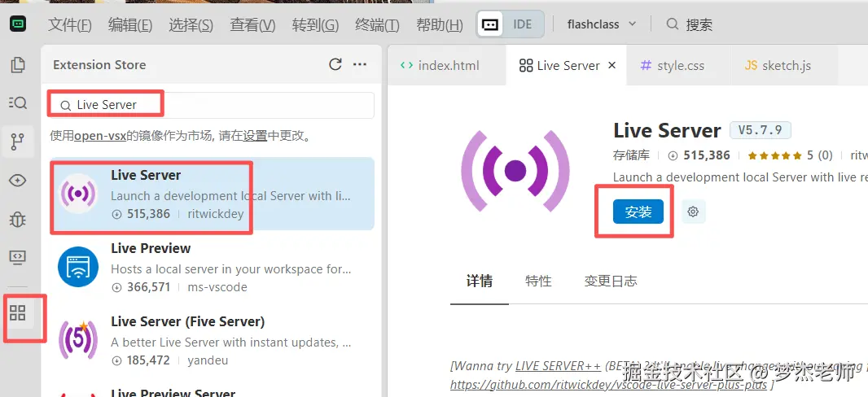
Task: Switch to the style.css tab
Action: click(x=678, y=65)
